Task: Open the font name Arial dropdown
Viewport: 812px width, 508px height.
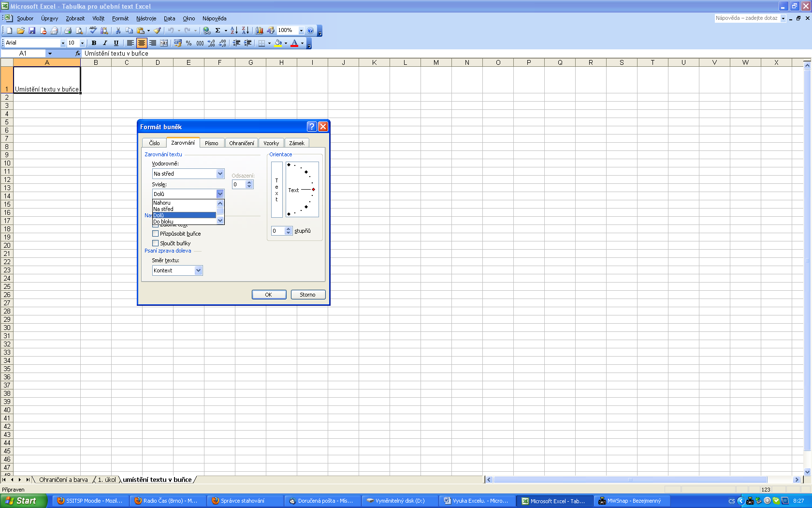Action: pos(62,43)
